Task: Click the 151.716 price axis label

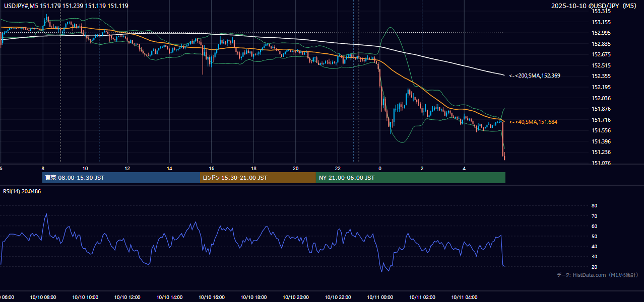Action: pos(601,120)
